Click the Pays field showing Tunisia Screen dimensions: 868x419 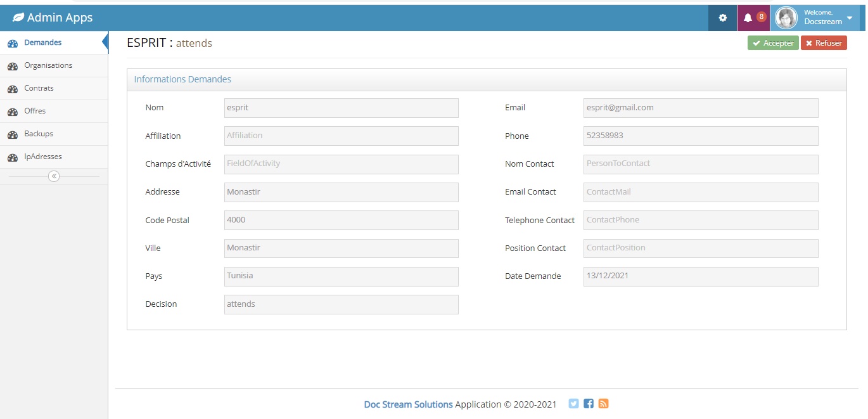[341, 276]
